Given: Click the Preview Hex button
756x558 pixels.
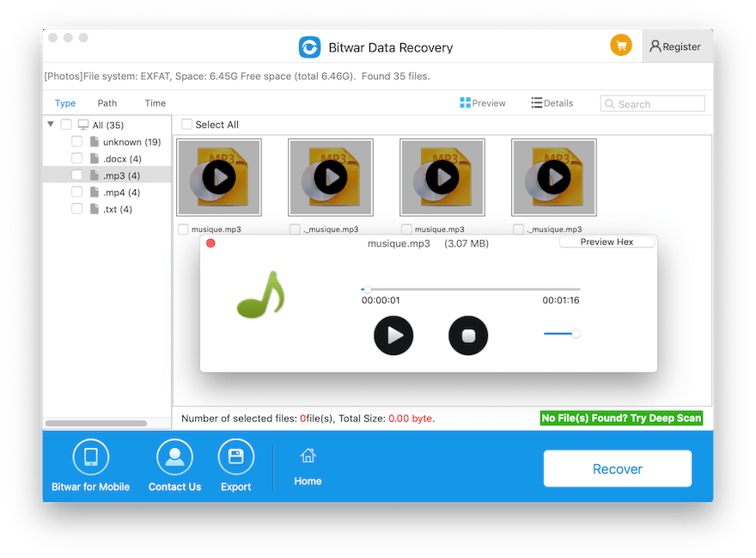Looking at the screenshot, I should (607, 242).
